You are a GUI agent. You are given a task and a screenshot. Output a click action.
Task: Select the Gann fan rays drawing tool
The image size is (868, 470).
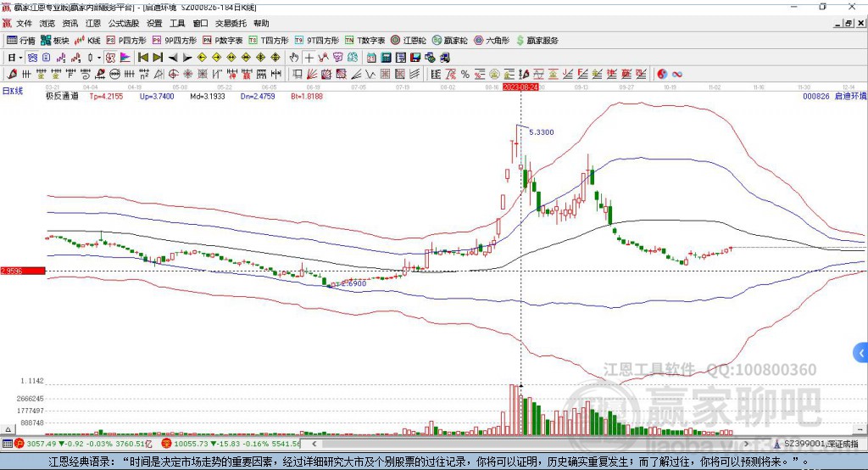[312, 75]
